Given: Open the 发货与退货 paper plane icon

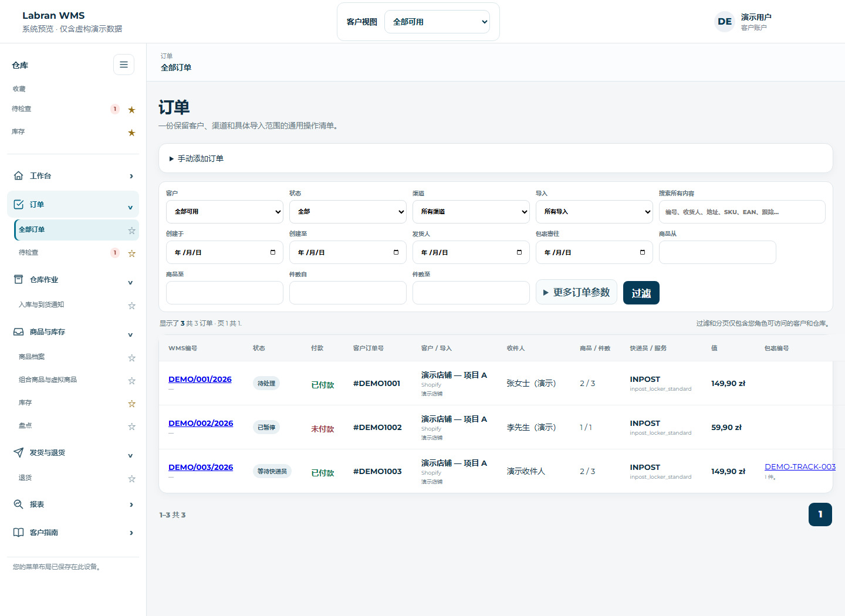Looking at the screenshot, I should [x=19, y=452].
